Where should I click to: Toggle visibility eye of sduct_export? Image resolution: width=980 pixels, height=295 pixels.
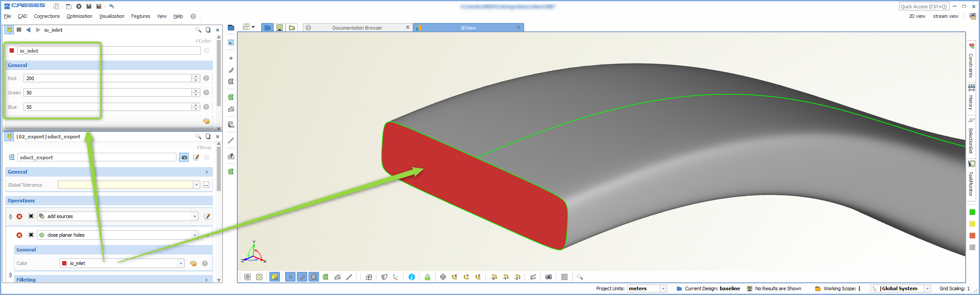184,158
